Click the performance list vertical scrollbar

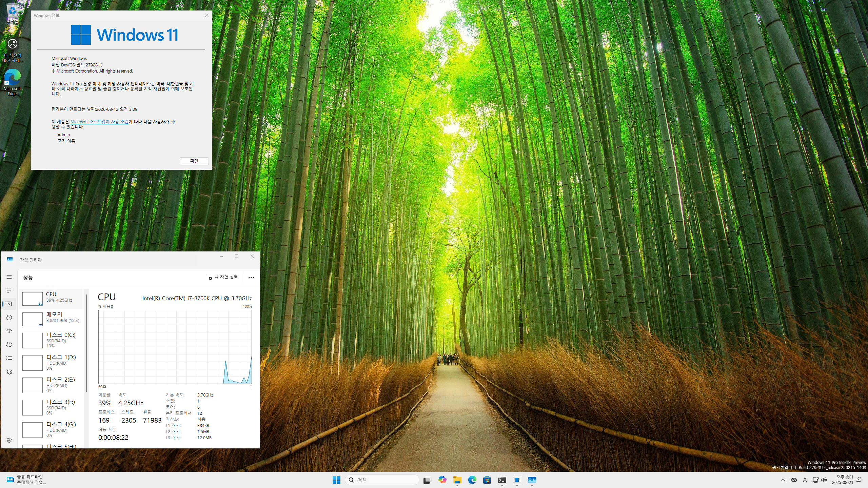pos(86,342)
